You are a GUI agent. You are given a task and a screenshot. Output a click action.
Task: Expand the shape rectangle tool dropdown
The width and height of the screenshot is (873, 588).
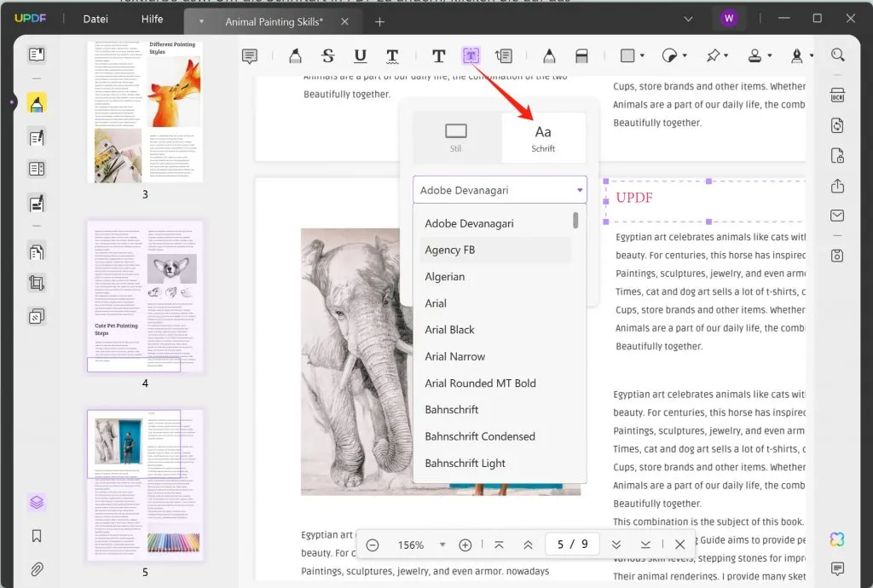[x=641, y=56]
